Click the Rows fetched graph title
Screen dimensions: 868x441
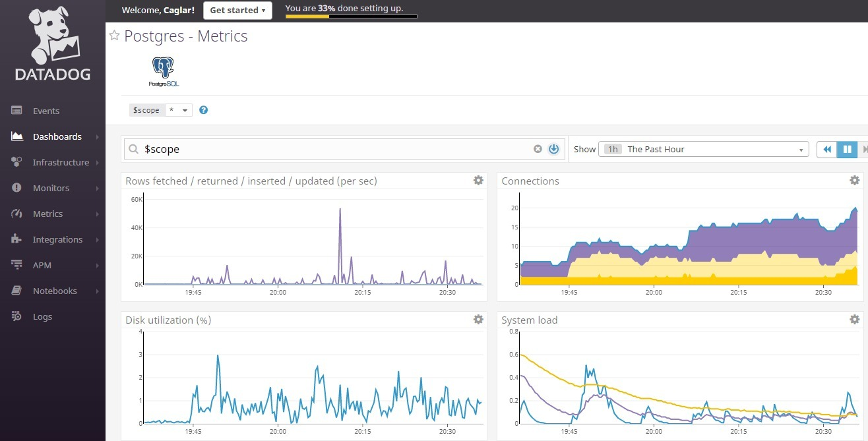tap(251, 181)
